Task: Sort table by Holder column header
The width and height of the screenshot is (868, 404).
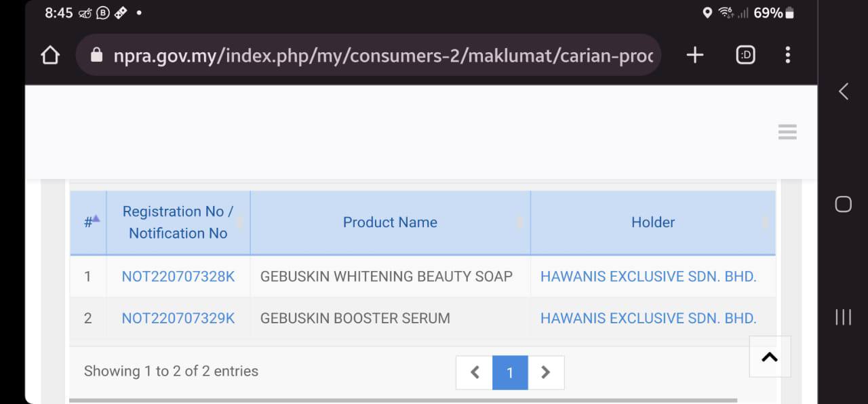Action: pyautogui.click(x=652, y=222)
